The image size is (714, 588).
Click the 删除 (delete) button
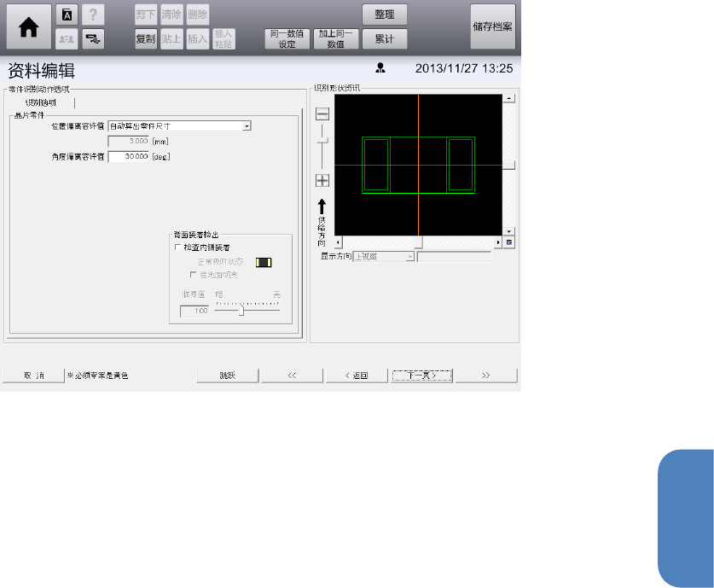tap(198, 15)
